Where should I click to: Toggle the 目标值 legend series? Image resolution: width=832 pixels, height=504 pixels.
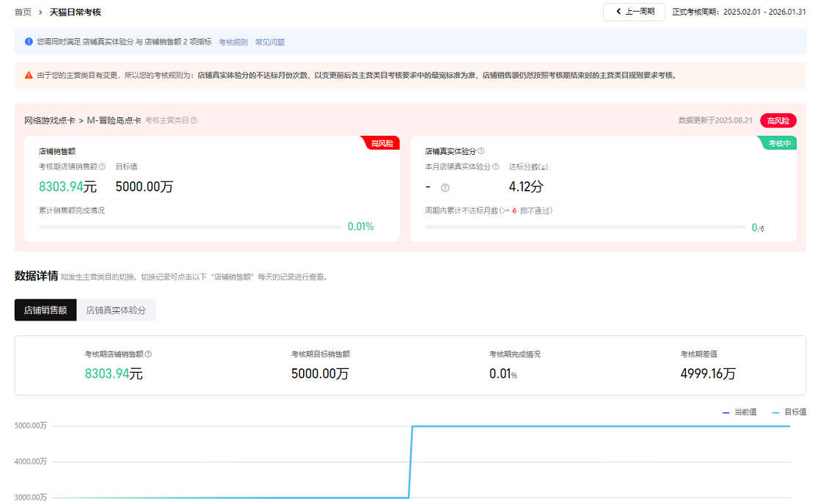(x=789, y=412)
